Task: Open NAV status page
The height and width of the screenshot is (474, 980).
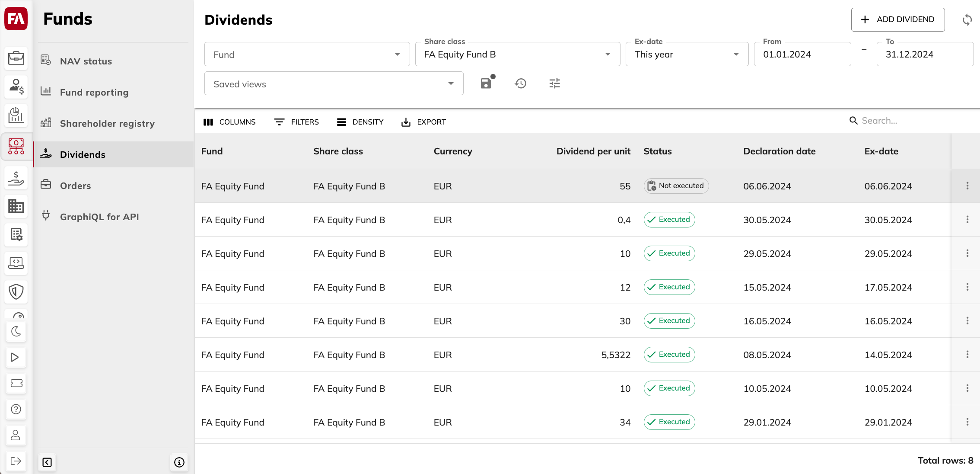Action: coord(113,61)
